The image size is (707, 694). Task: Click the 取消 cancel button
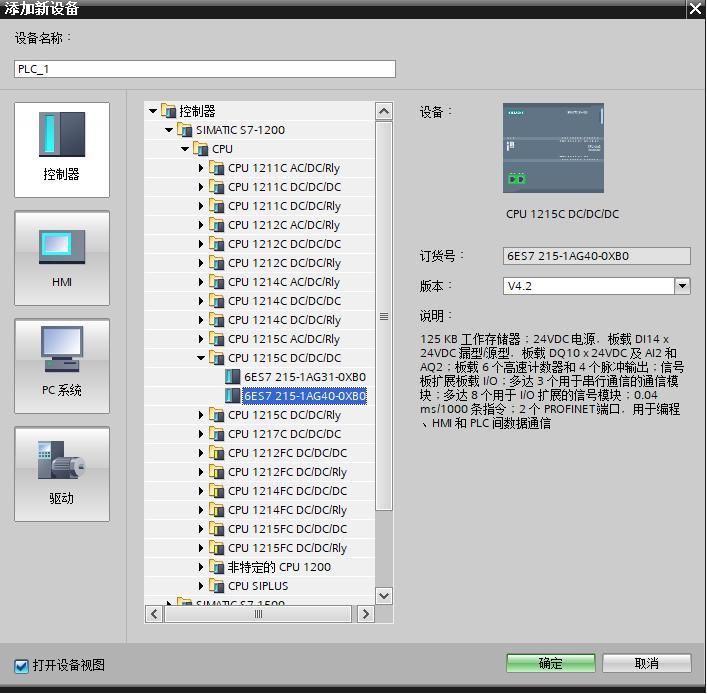[x=647, y=663]
